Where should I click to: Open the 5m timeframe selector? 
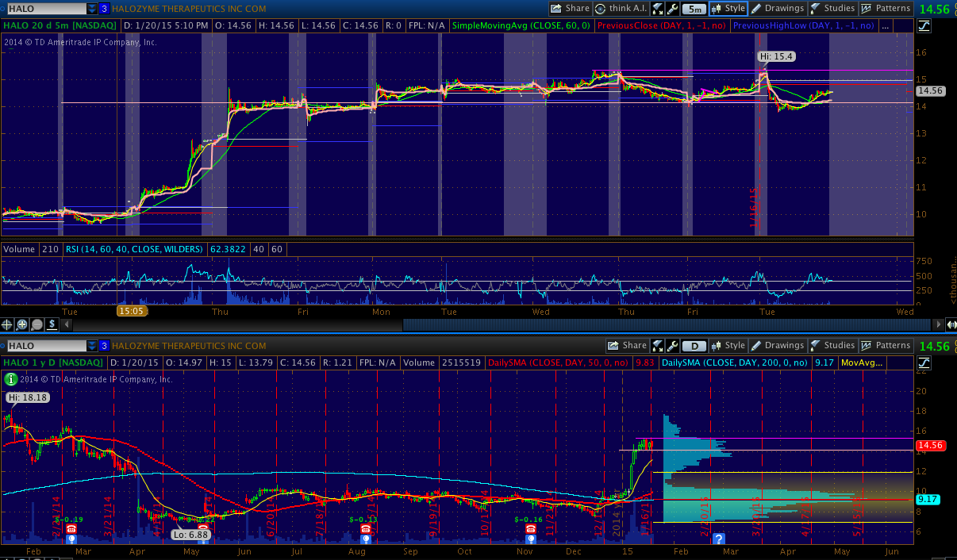(x=694, y=9)
